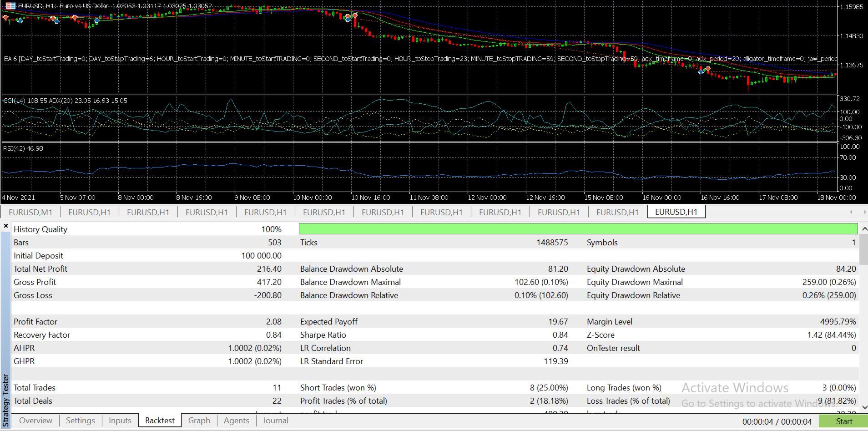This screenshot has height=431, width=868.
Task: Click the results vertical scrollbar thumb
Action: [864, 249]
